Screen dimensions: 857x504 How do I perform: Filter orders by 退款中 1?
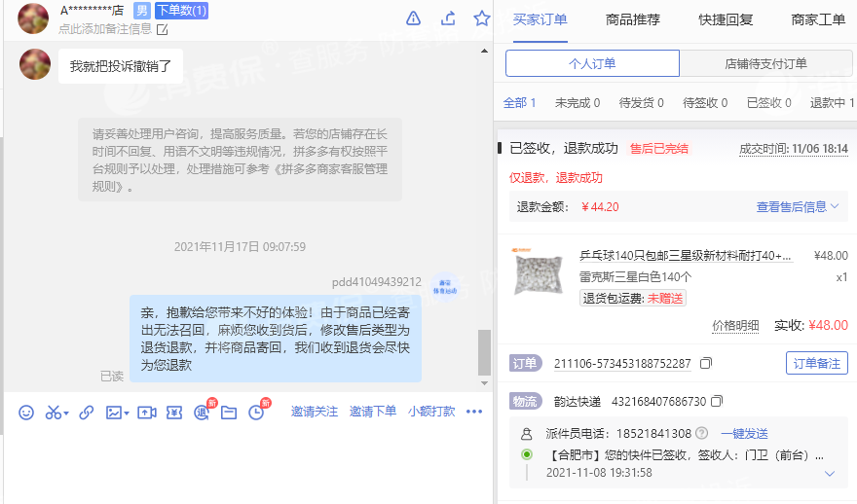point(832,103)
